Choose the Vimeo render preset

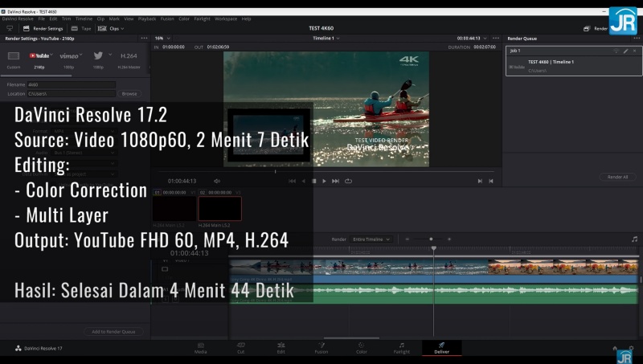pyautogui.click(x=69, y=56)
